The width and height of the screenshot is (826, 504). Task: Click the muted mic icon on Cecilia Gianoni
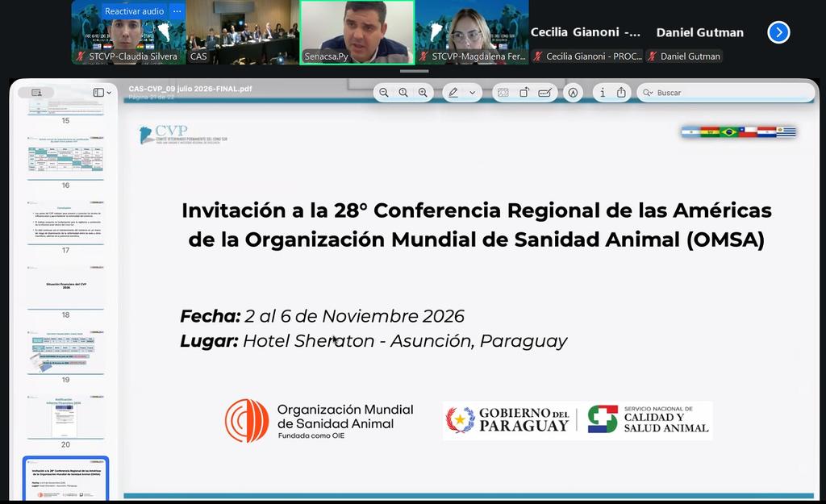click(538, 56)
